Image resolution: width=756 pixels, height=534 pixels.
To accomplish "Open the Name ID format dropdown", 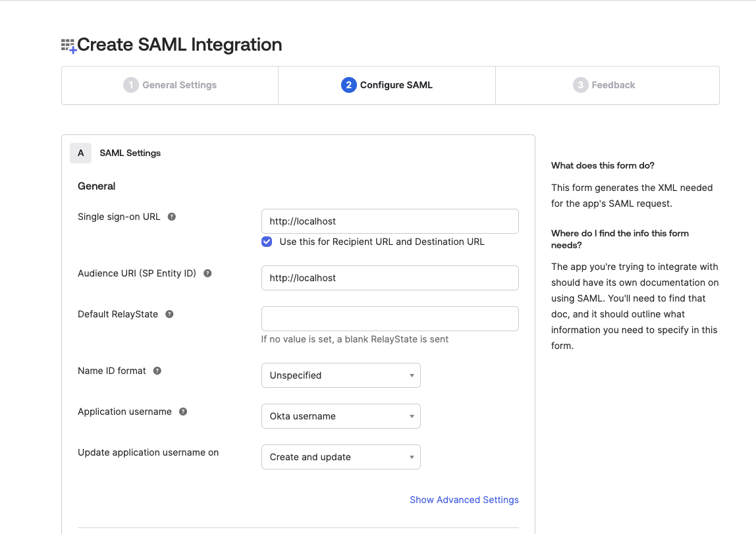I will [340, 375].
